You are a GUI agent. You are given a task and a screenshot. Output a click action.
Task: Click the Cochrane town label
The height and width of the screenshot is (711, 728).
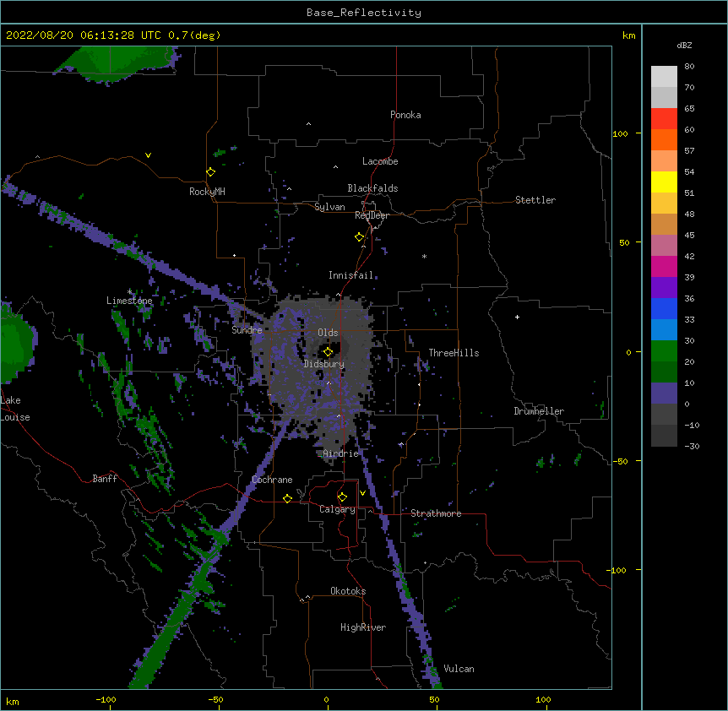click(272, 480)
